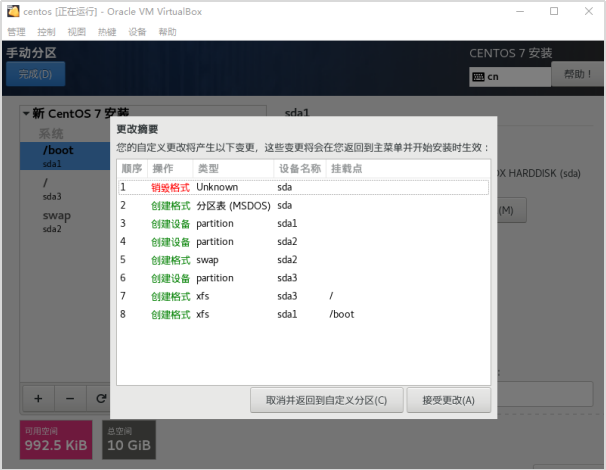
Task: Click the remove mount point minus button
Action: point(70,398)
